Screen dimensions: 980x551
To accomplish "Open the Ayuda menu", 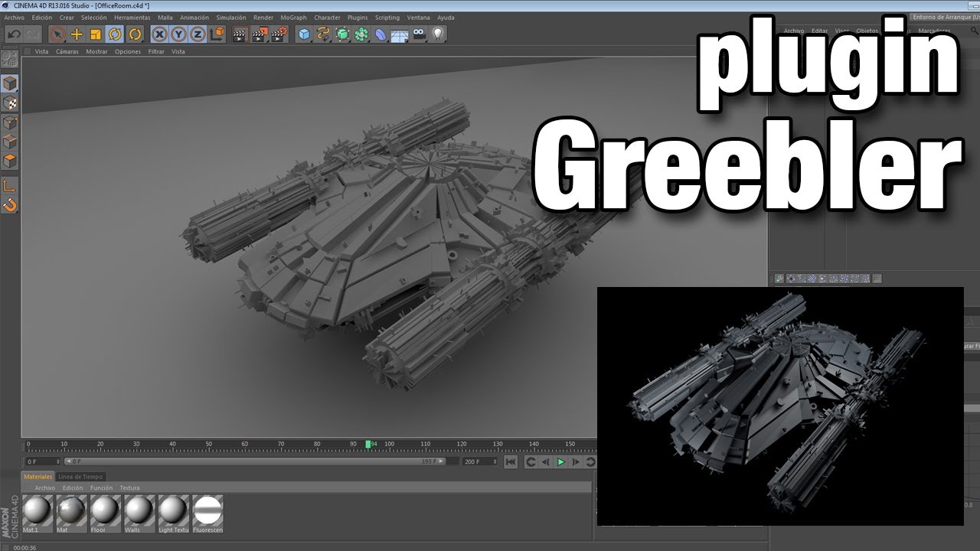I will coord(446,17).
